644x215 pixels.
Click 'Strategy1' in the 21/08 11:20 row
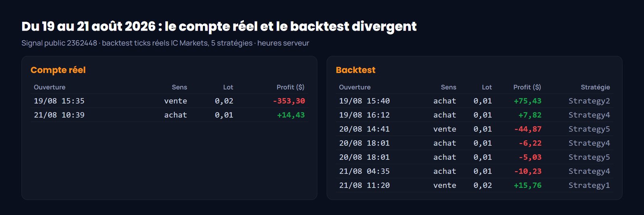tap(589, 185)
